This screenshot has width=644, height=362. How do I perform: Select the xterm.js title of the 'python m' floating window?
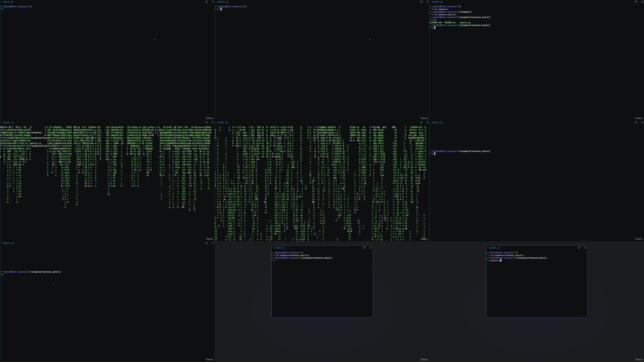tap(494, 248)
